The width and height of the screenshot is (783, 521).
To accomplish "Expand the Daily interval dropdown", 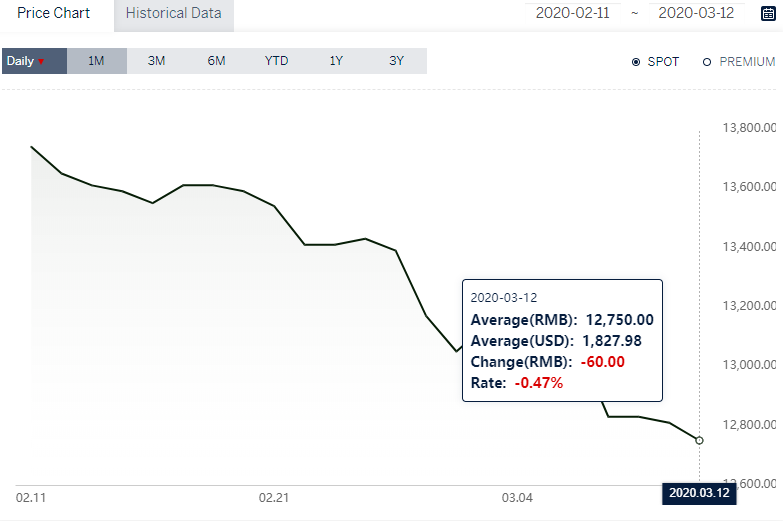I will coord(34,61).
